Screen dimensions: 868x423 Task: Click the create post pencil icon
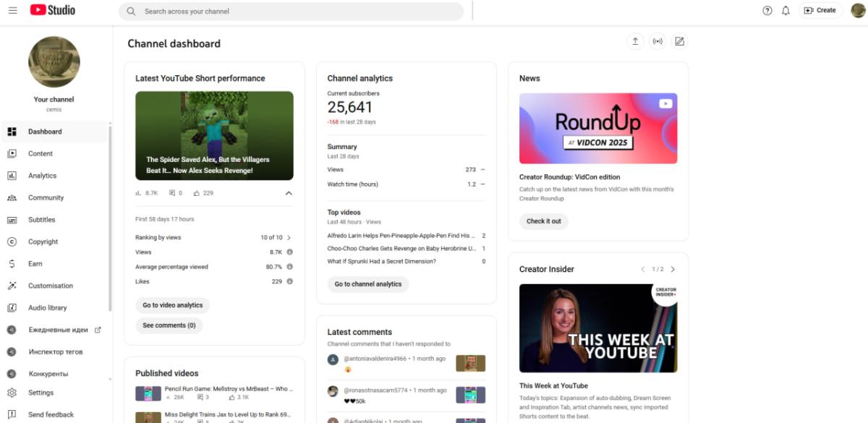coord(679,41)
